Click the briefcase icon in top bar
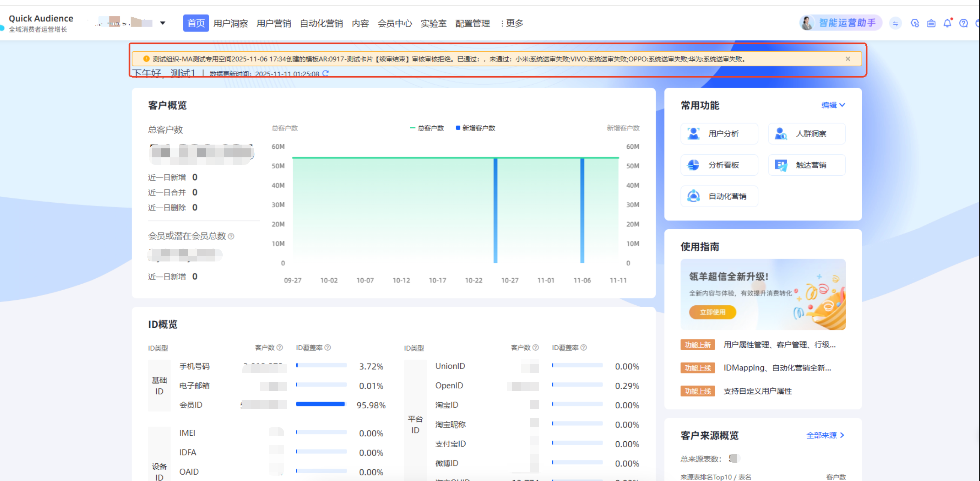Image resolution: width=980 pixels, height=481 pixels. point(931,24)
